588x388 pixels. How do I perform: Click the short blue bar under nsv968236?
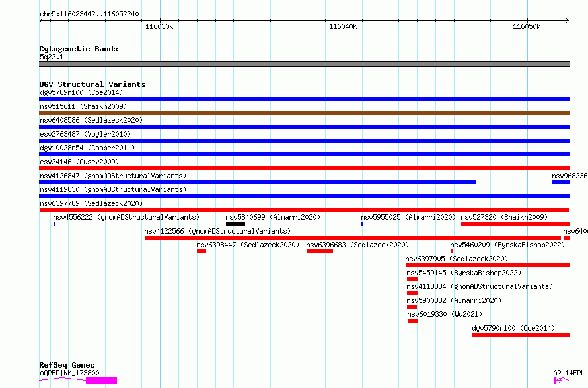[561, 182]
